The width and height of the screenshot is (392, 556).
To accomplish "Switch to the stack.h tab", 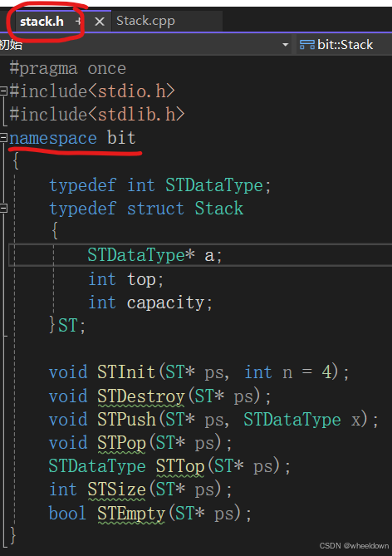I will tap(42, 22).
